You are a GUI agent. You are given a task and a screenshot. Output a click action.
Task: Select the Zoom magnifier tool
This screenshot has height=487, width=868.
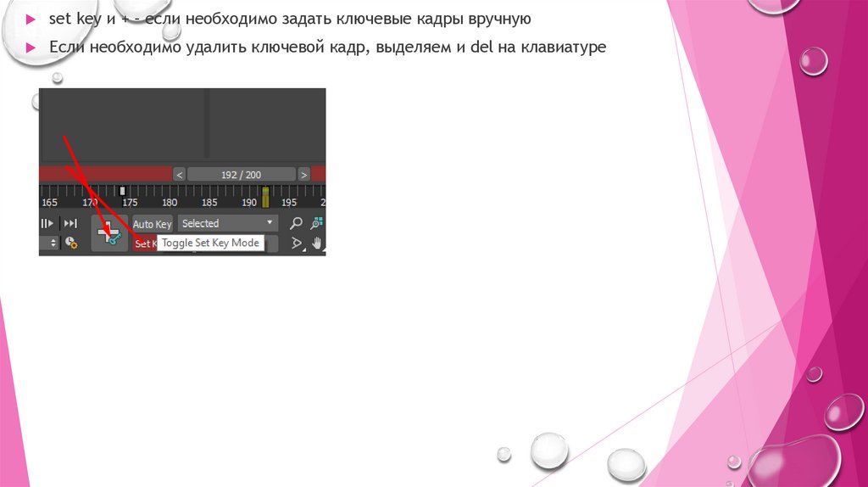click(x=296, y=223)
